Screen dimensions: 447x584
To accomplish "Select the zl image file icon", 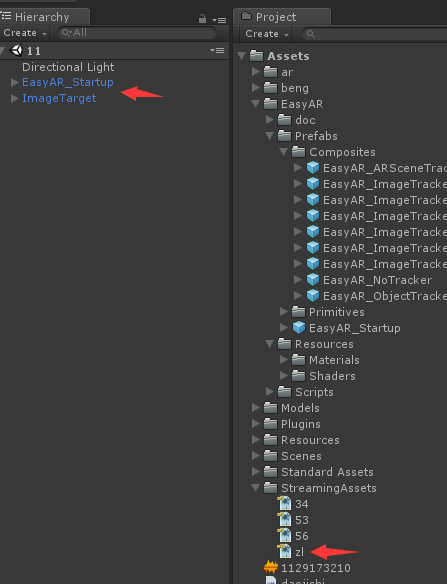I will pyautogui.click(x=285, y=552).
